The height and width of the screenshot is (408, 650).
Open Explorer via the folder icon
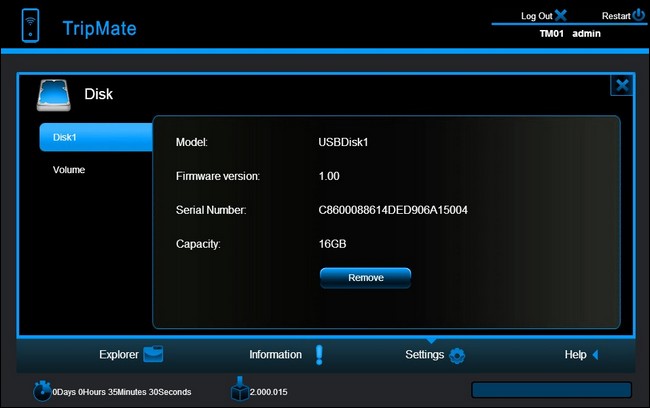153,355
